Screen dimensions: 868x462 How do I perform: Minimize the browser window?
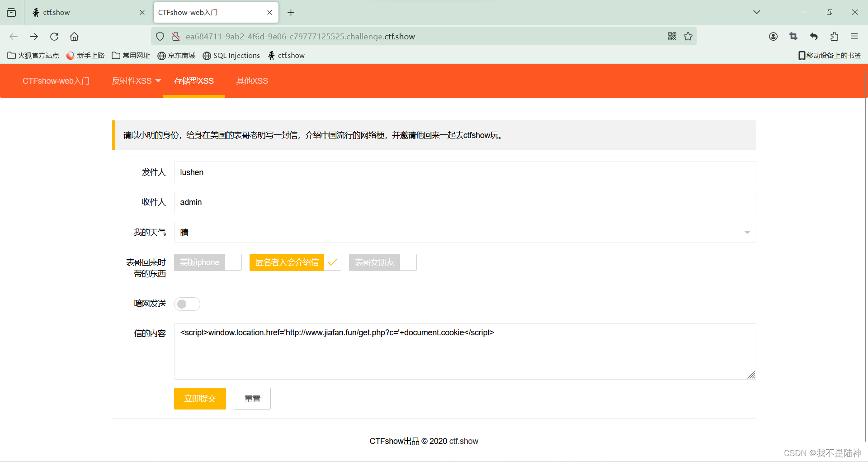[x=804, y=12]
